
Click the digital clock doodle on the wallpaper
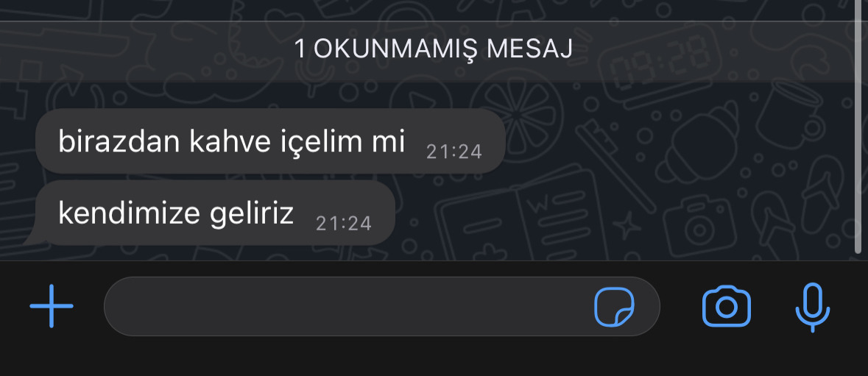click(661, 66)
